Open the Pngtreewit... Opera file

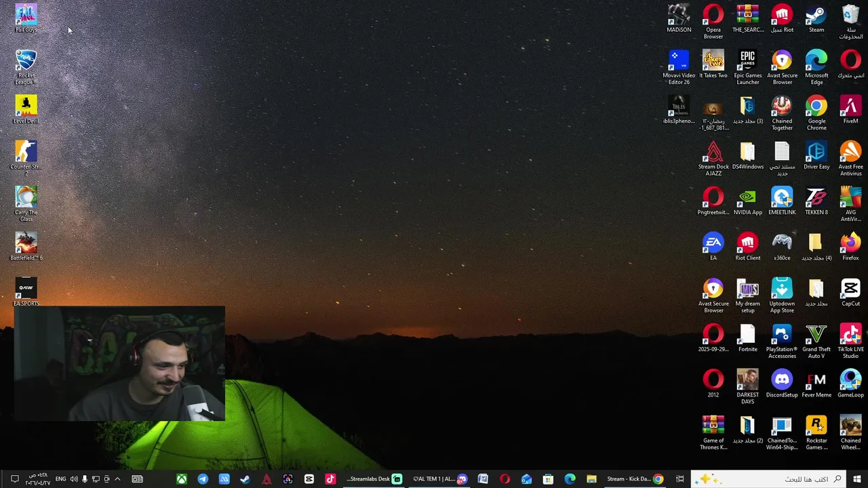tap(713, 201)
